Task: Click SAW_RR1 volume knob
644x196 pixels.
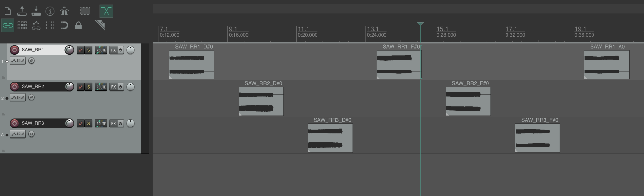Action: point(69,50)
